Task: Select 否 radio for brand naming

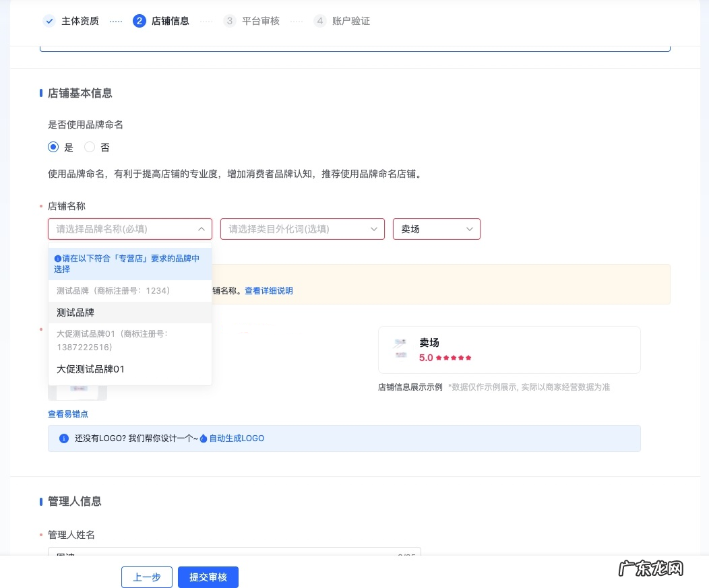Action: (x=90, y=147)
